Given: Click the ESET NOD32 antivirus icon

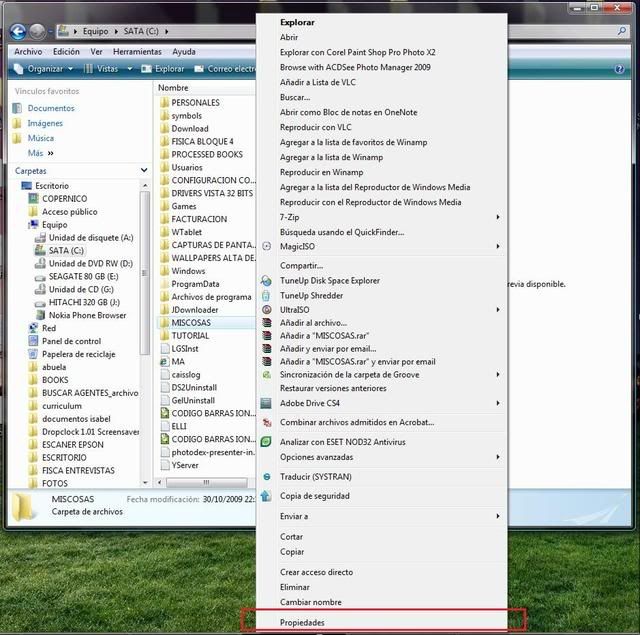Looking at the screenshot, I should 266,442.
